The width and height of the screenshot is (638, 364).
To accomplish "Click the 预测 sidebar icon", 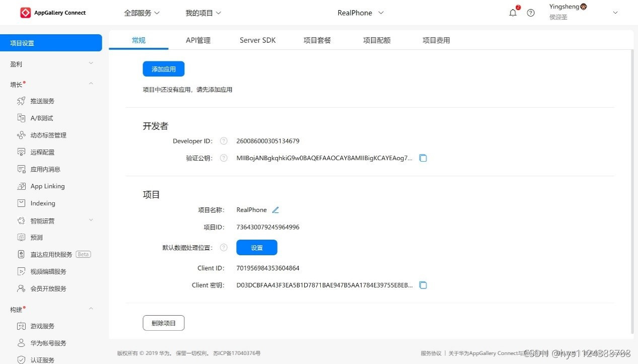I will point(21,237).
